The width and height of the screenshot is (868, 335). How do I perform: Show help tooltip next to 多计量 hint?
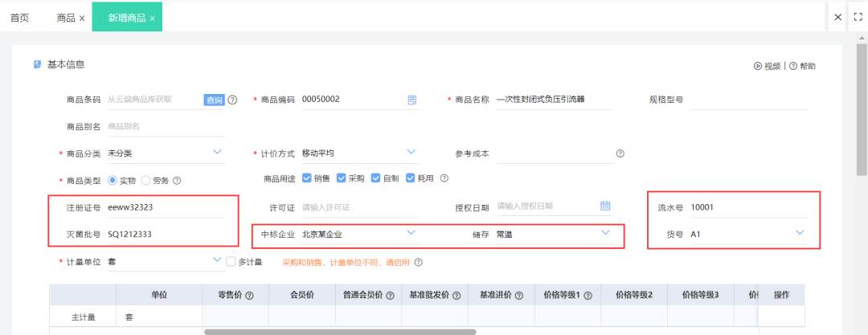(x=419, y=263)
